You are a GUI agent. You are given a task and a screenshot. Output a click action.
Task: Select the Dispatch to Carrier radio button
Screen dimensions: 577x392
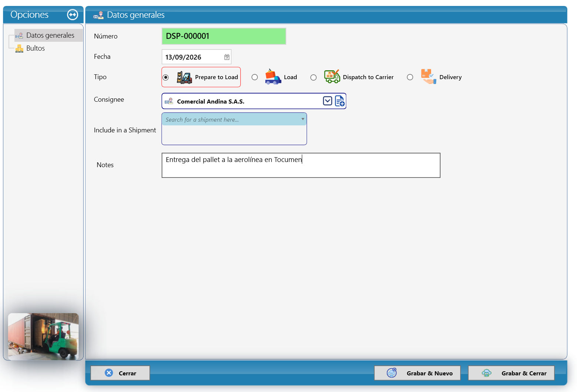(x=313, y=78)
